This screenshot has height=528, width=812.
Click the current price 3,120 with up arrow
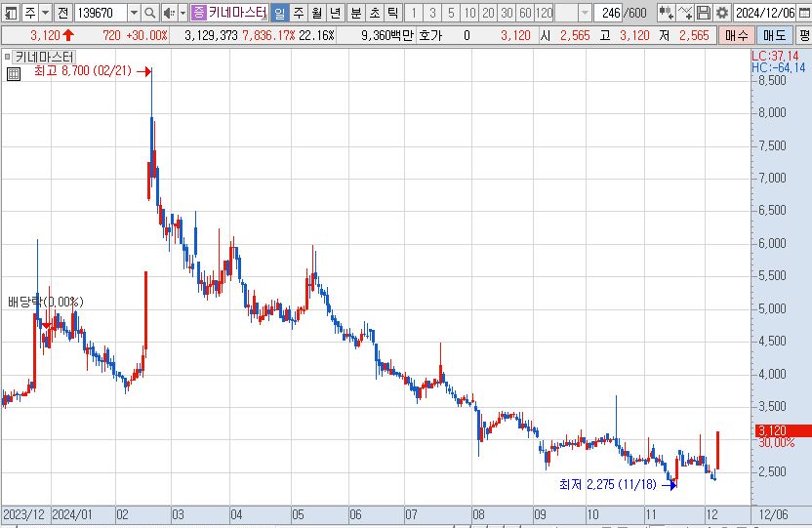[52, 35]
